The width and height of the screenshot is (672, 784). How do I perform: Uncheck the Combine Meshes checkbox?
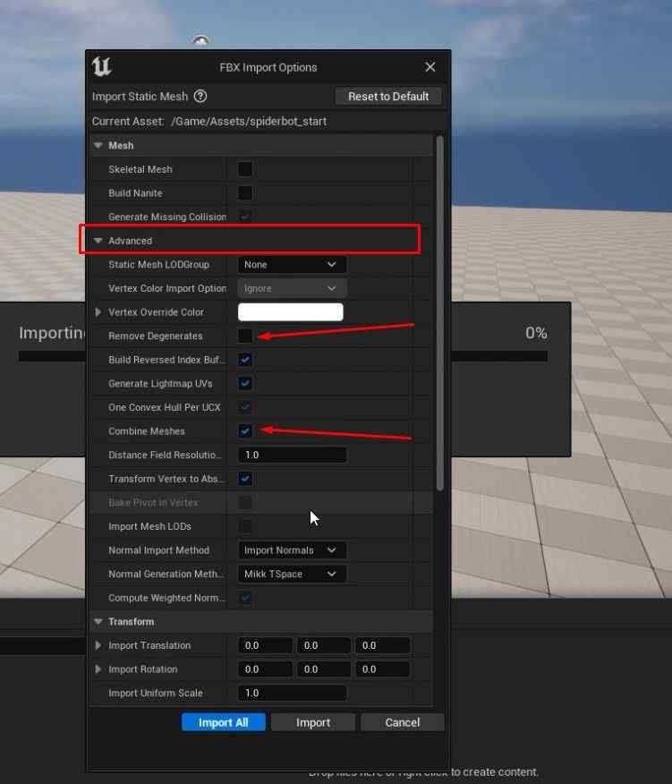click(x=245, y=431)
